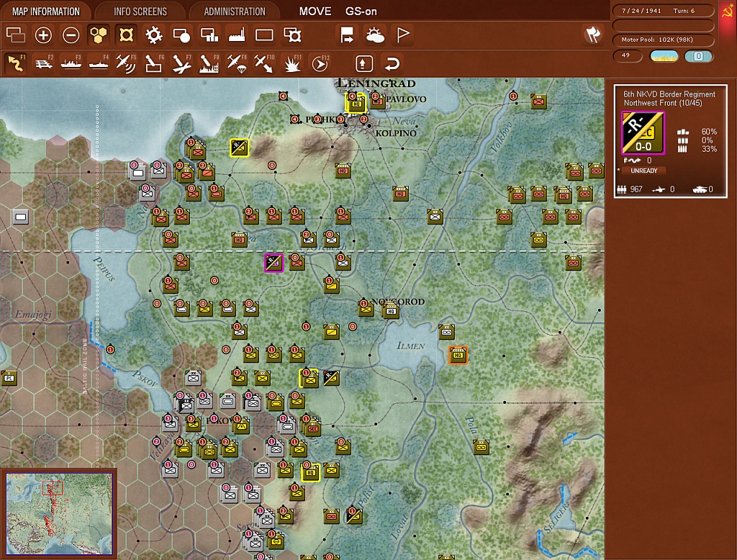Click the 60% stat in unit panel

point(709,132)
